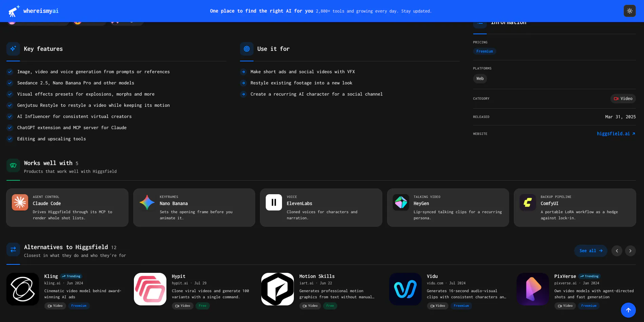The image size is (644, 322).
Task: Click the Video tag on Vidu card
Action: pyautogui.click(x=438, y=306)
